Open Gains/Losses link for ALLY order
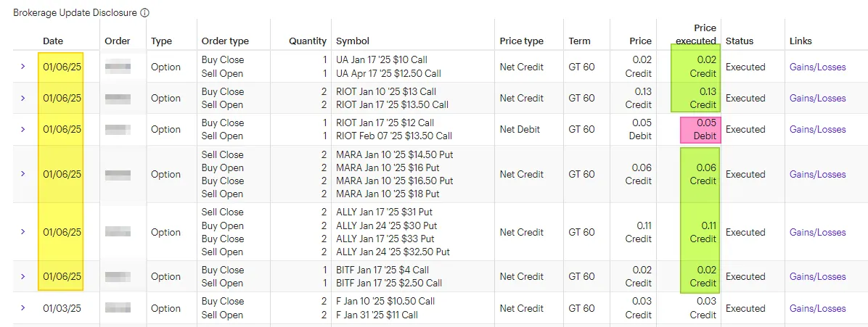 pos(818,233)
